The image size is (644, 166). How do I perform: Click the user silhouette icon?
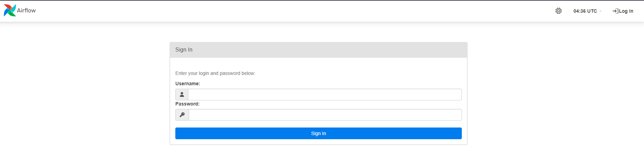(x=182, y=95)
